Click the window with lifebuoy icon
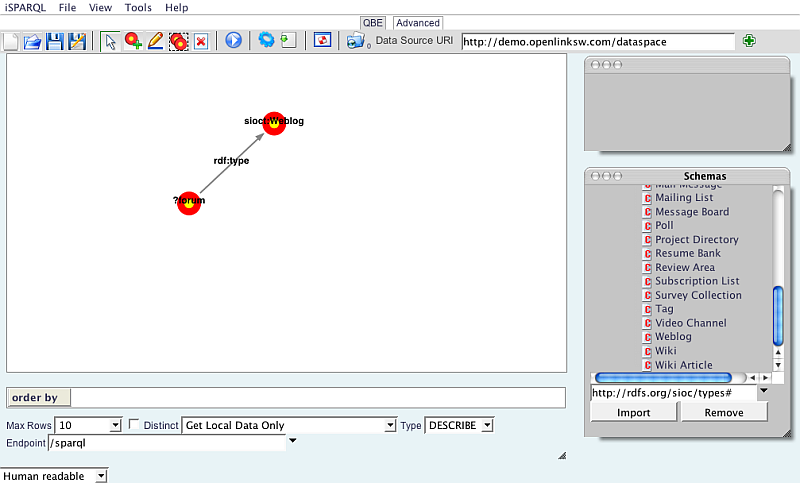This screenshot has height=483, width=800. click(x=322, y=40)
